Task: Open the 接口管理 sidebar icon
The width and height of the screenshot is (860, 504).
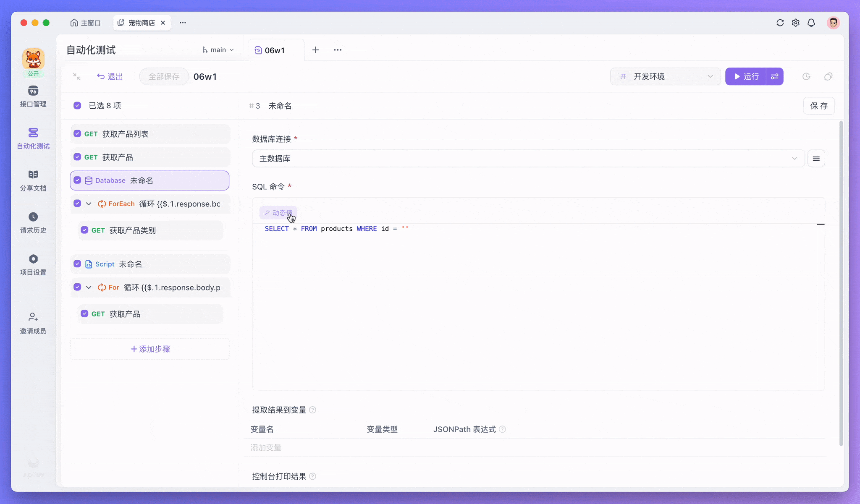Action: point(33,91)
